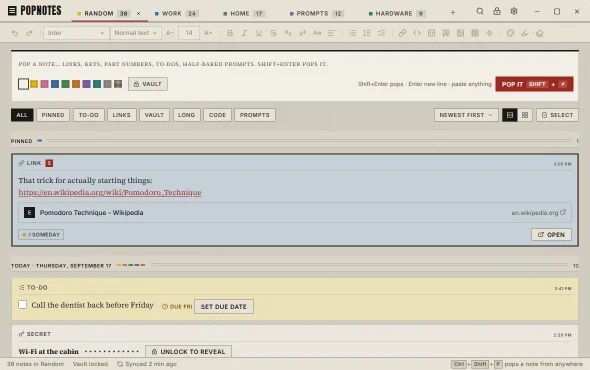Redo the last edit
The height and width of the screenshot is (370, 590).
pos(29,33)
